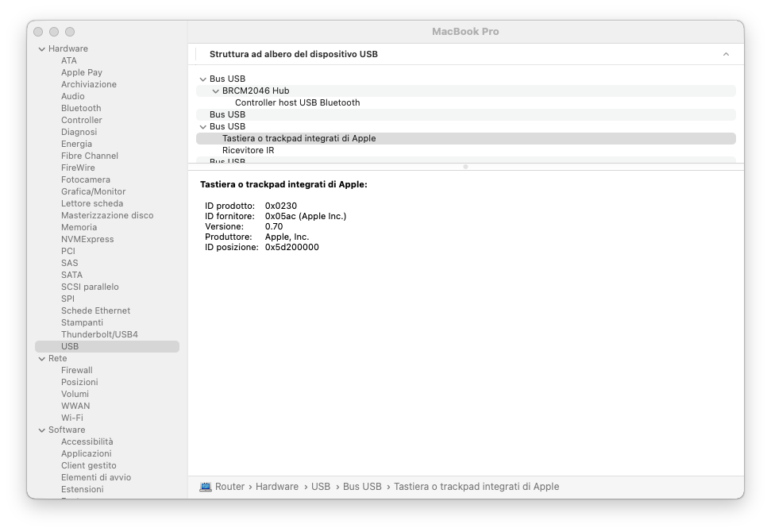Select Thunderbolt/USB4 entry
The width and height of the screenshot is (771, 532).
99,334
